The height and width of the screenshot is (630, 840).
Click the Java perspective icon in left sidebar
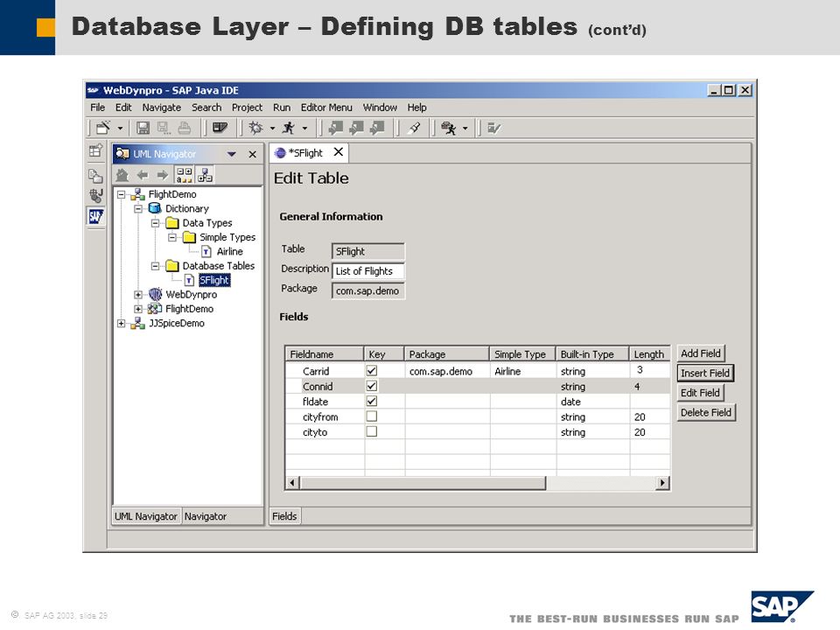[x=96, y=195]
